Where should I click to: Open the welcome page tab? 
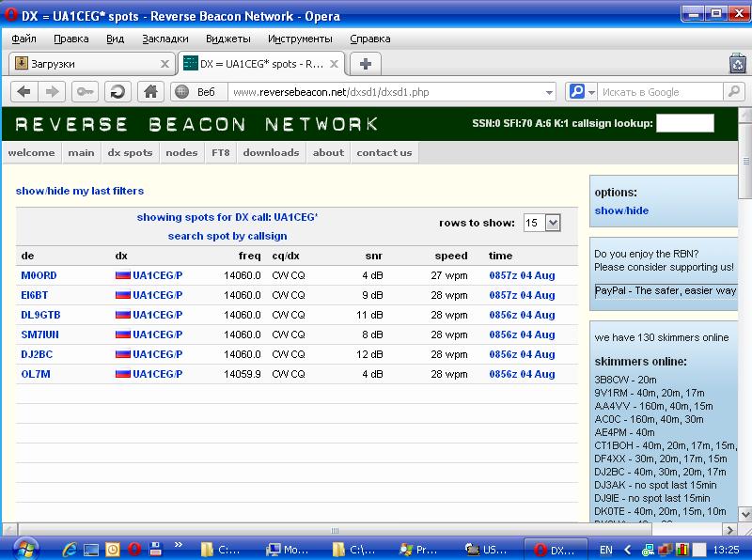tap(32, 153)
